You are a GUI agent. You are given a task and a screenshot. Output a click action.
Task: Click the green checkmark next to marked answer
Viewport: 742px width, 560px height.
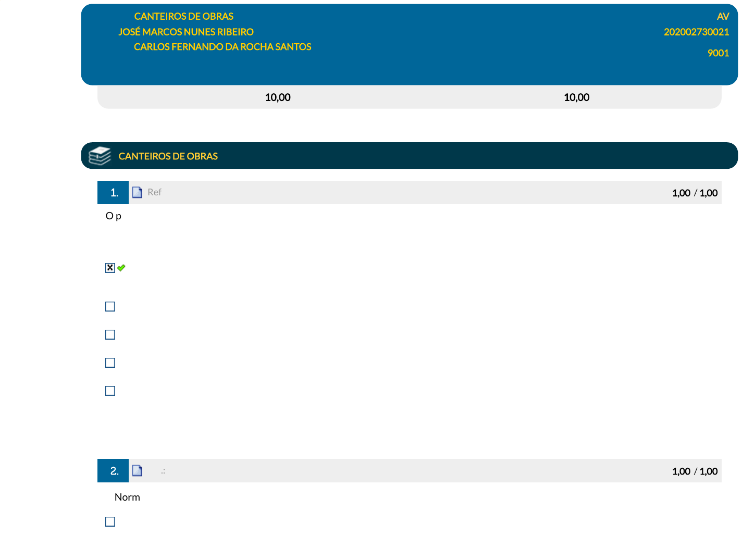121,268
